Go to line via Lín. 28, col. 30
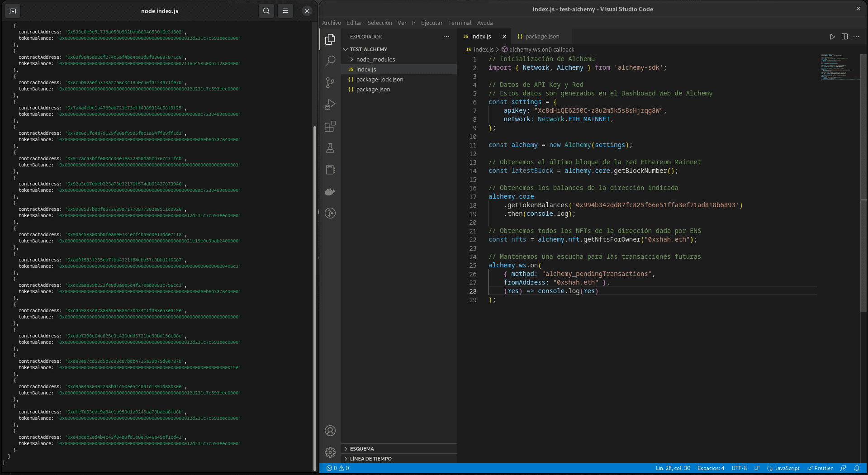Screen dimensions: 868x475 point(673,468)
